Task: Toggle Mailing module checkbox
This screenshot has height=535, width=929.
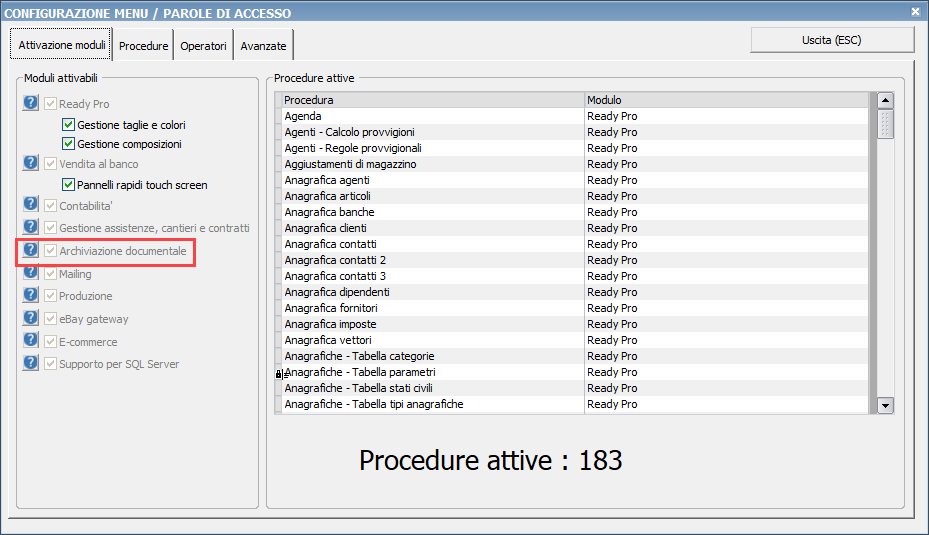Action: [x=50, y=274]
